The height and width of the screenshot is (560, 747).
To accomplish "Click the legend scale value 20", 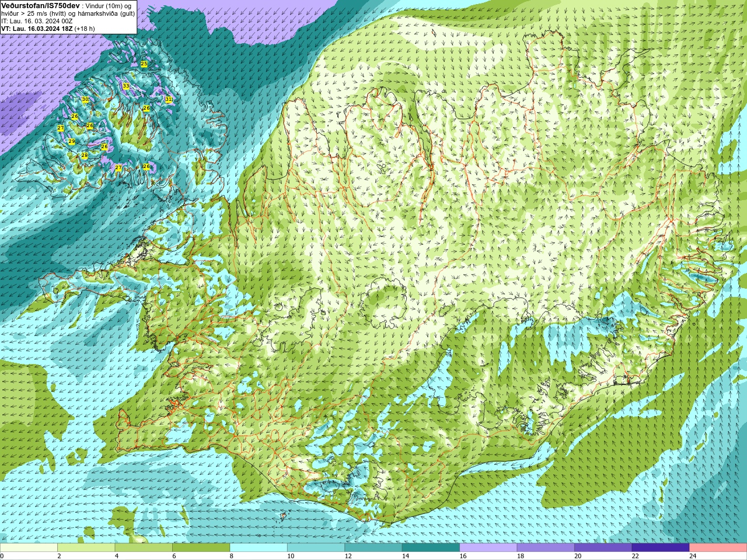I will [x=578, y=556].
